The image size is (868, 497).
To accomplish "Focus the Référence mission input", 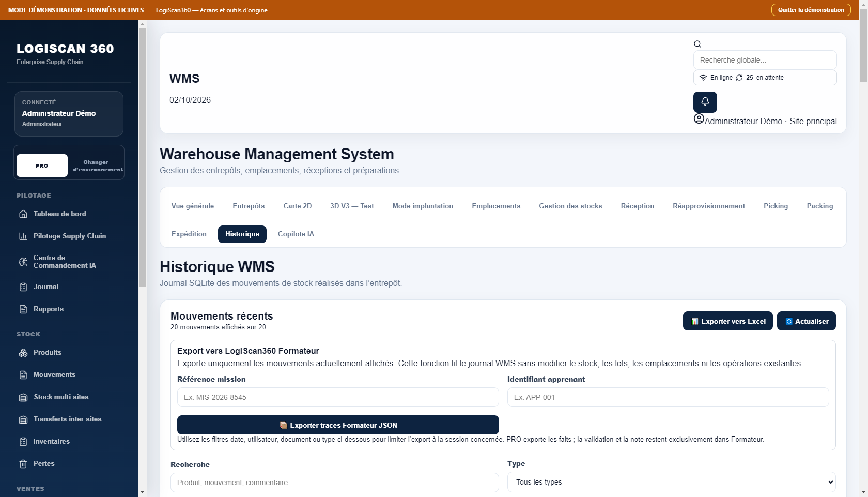I will (x=338, y=397).
